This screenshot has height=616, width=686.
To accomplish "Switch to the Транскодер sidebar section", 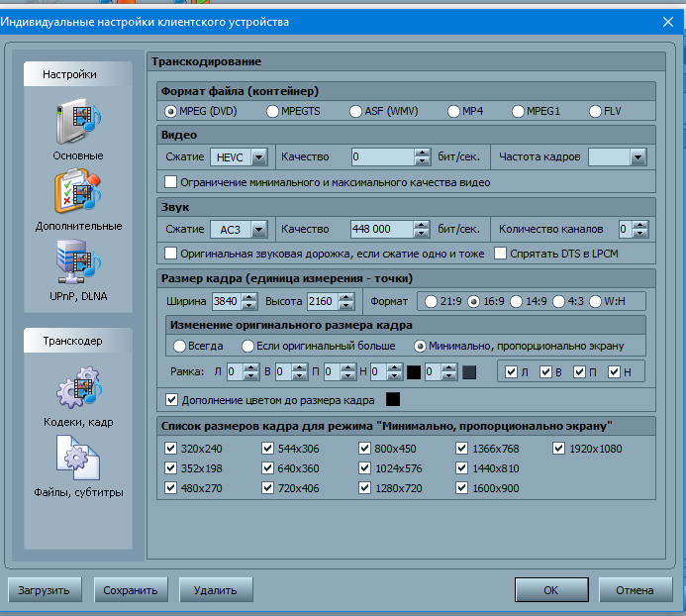I will (x=71, y=342).
